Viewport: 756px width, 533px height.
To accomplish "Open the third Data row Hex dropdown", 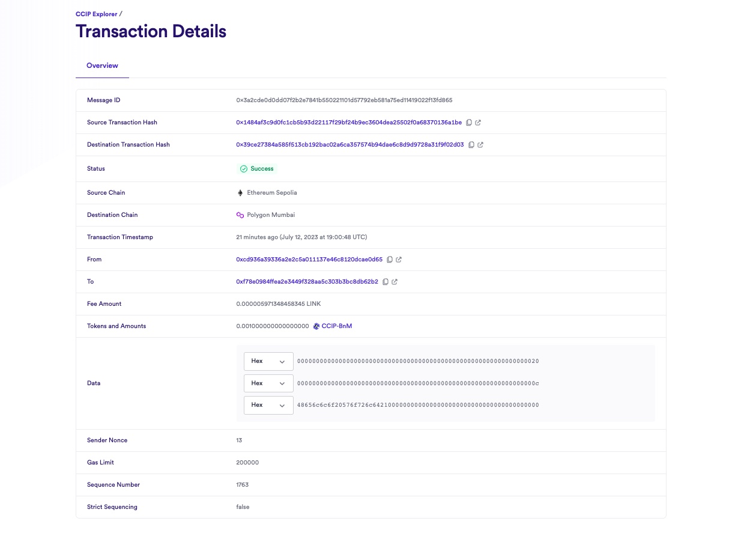I will pos(268,405).
